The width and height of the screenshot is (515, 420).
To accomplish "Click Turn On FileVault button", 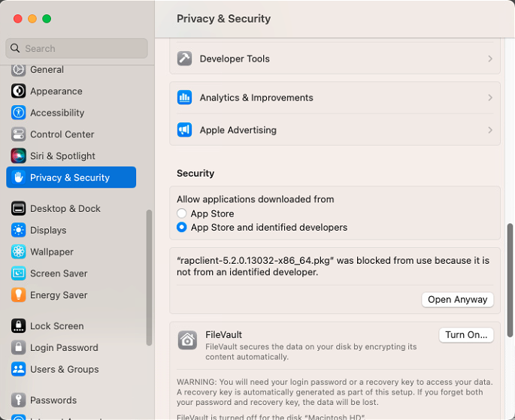I will (x=466, y=334).
